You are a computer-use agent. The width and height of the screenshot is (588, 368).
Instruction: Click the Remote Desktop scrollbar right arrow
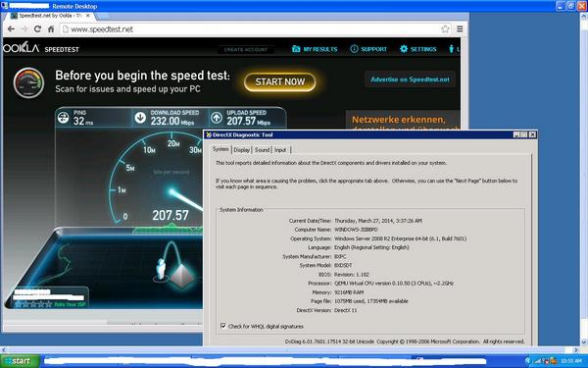576,350
